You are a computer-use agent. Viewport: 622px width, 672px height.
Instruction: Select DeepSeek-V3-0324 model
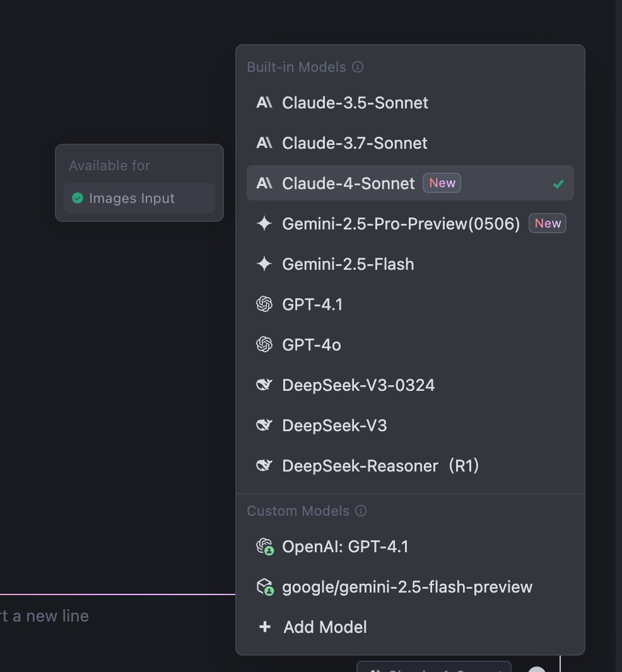pos(410,385)
